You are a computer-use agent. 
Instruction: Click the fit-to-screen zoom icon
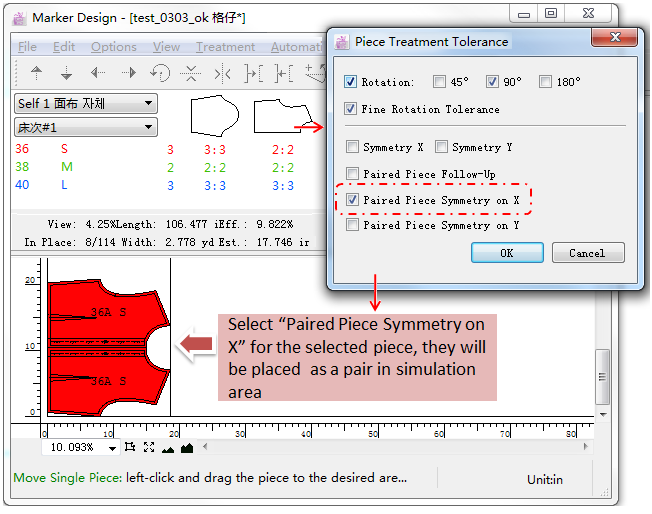[149, 447]
